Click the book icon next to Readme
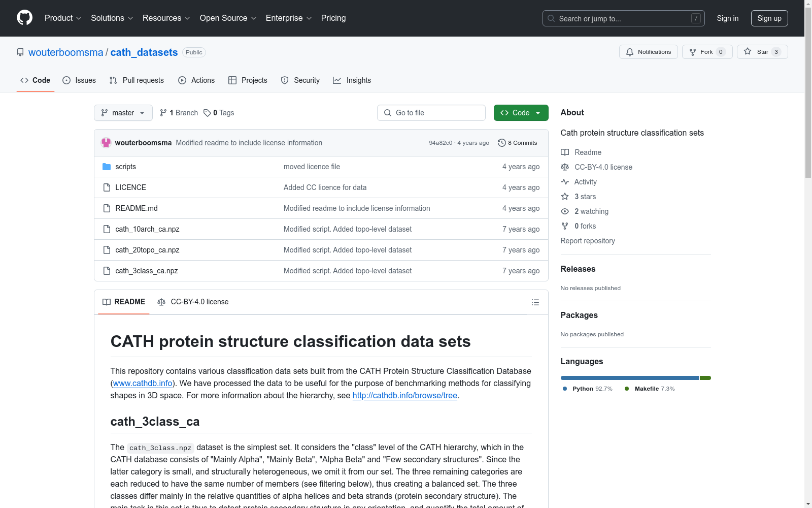The height and width of the screenshot is (508, 812). click(565, 152)
